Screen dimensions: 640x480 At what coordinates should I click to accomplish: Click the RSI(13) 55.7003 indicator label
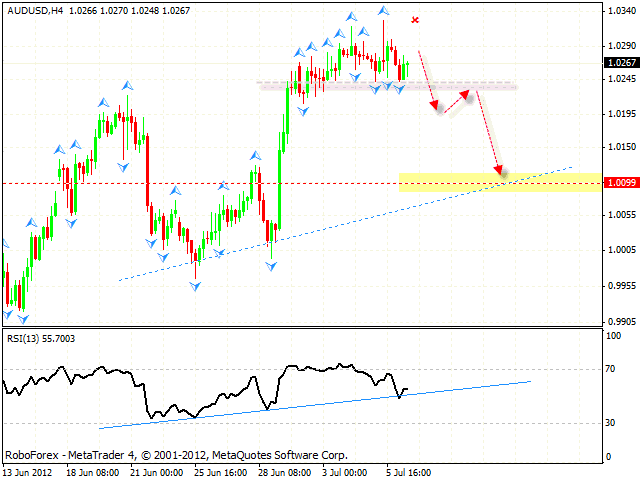[x=40, y=339]
